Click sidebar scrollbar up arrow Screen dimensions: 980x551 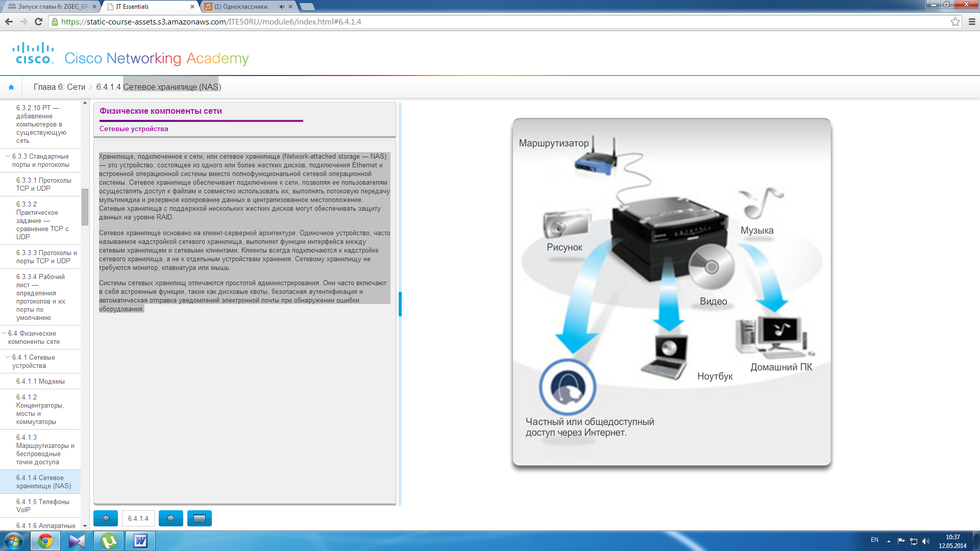[x=85, y=103]
